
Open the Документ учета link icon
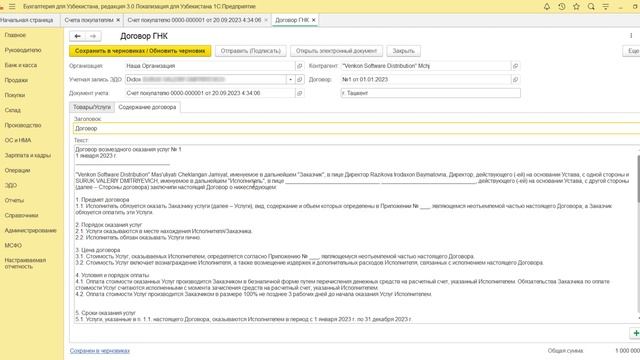300,93
